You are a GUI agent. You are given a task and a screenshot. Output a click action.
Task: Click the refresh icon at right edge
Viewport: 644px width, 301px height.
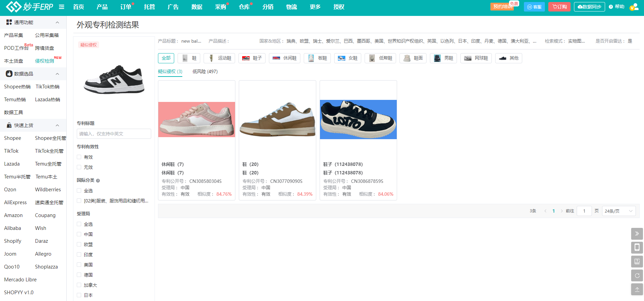tap(637, 275)
